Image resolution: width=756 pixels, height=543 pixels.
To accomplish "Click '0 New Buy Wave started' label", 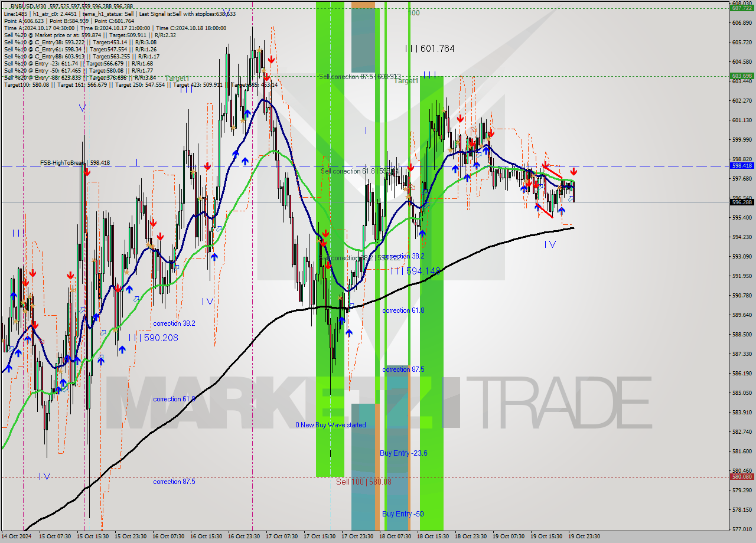I will coord(331,425).
